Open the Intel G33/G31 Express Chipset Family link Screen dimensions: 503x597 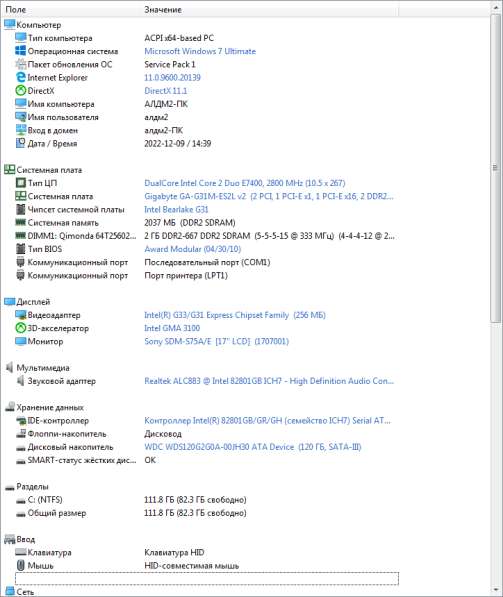click(235, 315)
